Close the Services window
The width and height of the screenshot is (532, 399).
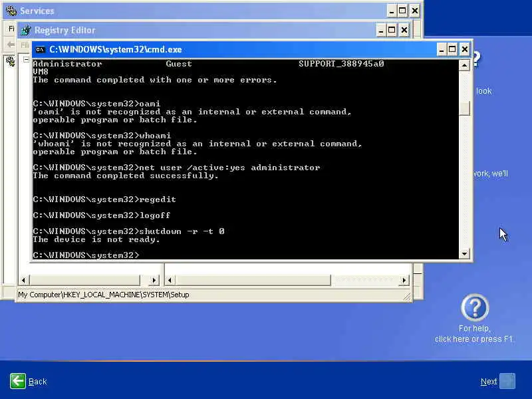(414, 11)
